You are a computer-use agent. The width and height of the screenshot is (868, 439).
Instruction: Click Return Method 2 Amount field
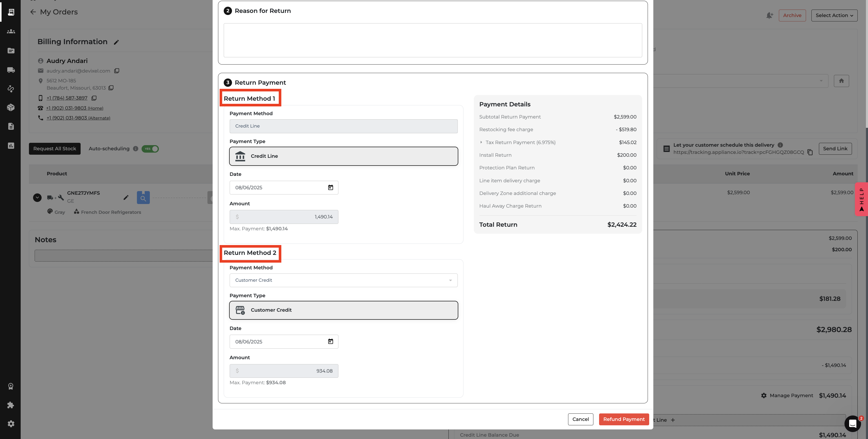(x=284, y=371)
